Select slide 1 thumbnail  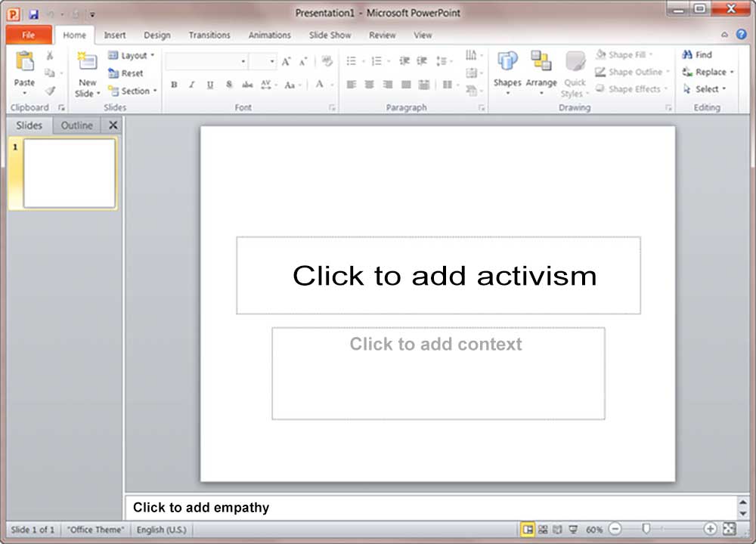click(70, 174)
